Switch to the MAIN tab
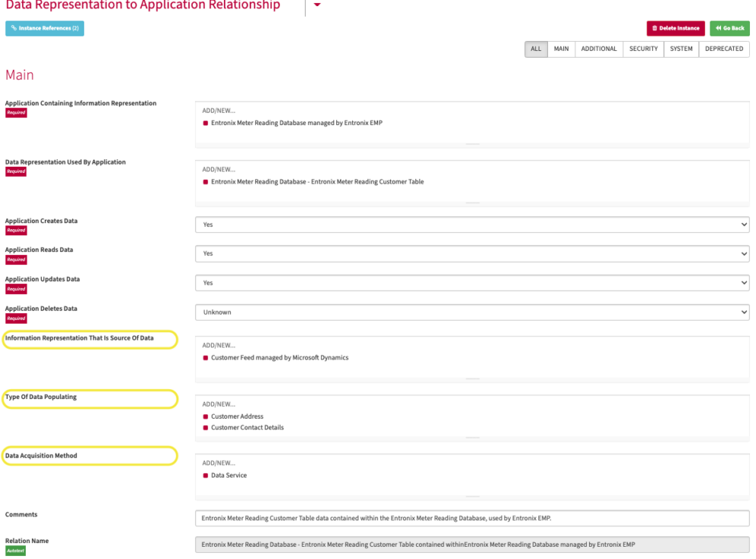756x559 pixels. pos(561,49)
